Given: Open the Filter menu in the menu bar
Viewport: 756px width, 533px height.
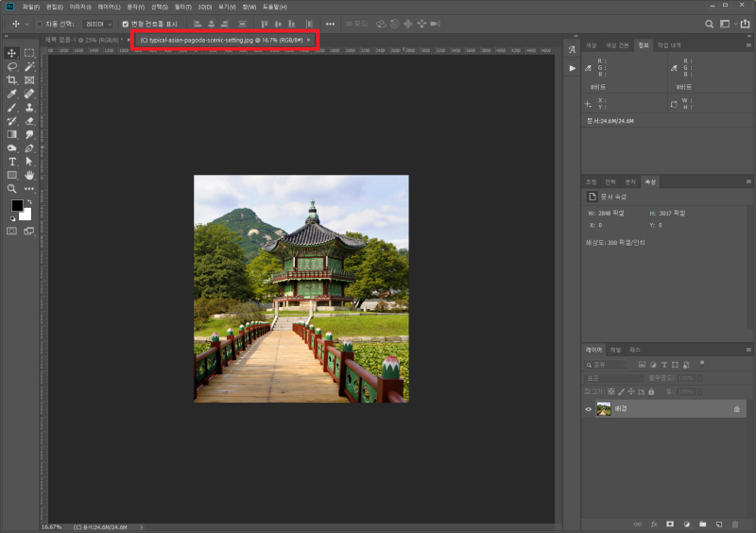Looking at the screenshot, I should (x=182, y=8).
